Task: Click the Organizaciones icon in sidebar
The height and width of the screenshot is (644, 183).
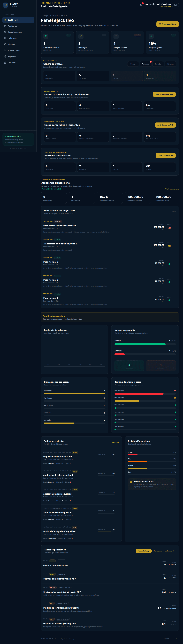Action: (5, 32)
